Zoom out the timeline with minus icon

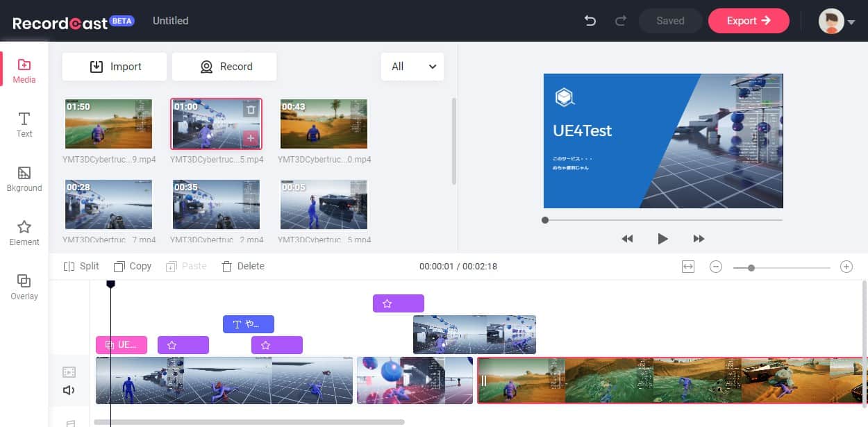[716, 267]
